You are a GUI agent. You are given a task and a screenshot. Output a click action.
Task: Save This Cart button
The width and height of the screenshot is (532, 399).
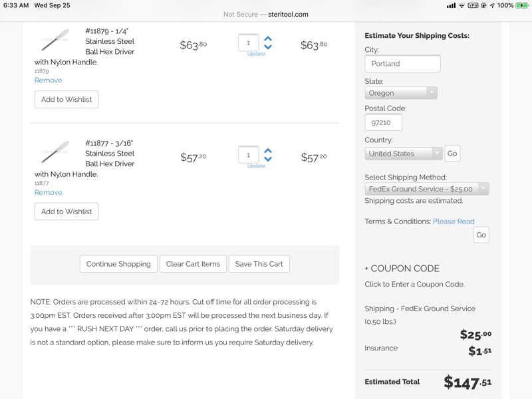pyautogui.click(x=259, y=264)
